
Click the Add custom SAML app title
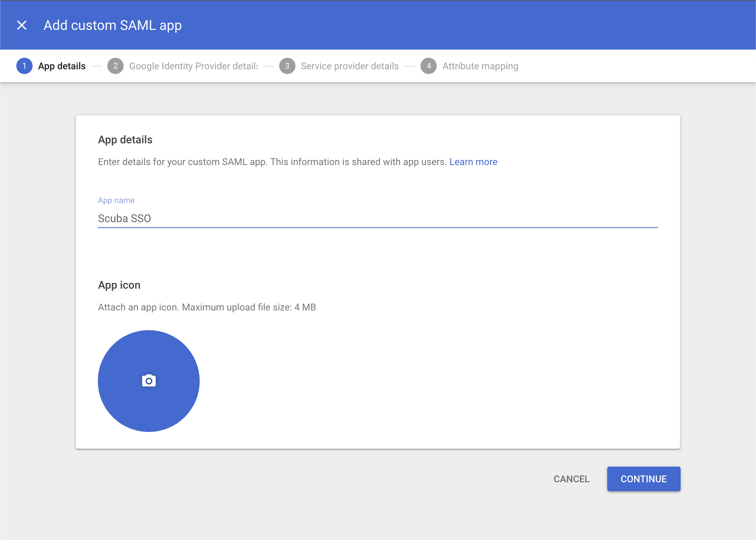113,25
